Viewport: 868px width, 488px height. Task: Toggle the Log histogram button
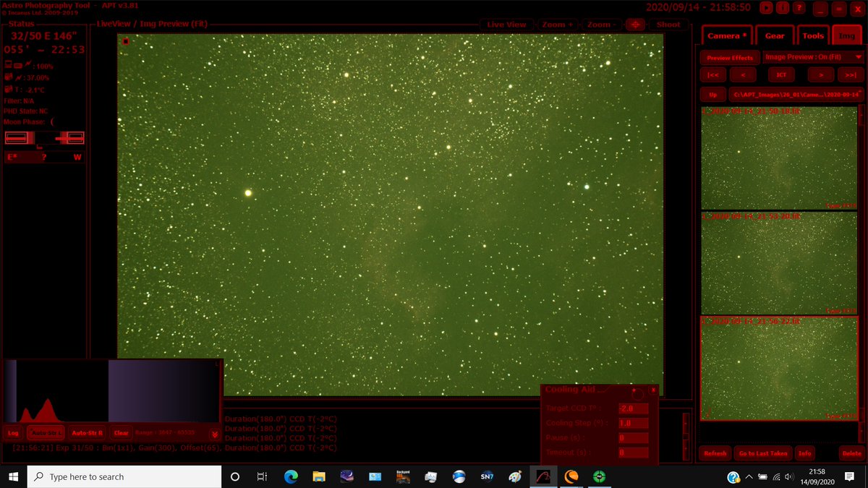(13, 433)
